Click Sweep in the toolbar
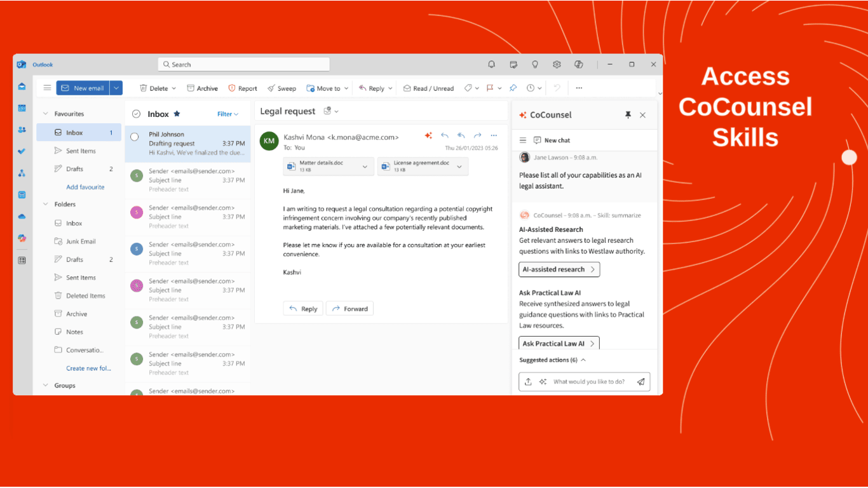This screenshot has height=488, width=868. (x=281, y=88)
